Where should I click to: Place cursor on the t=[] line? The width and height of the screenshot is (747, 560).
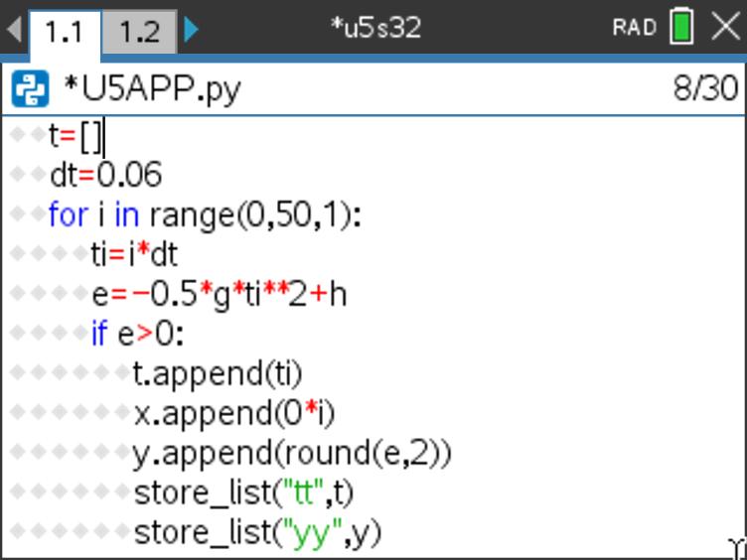tap(75, 135)
